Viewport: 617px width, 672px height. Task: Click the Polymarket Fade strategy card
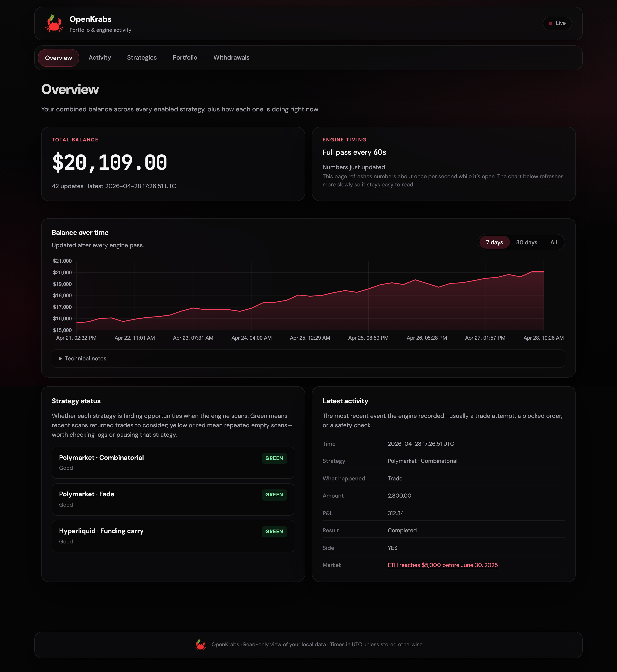tap(173, 499)
